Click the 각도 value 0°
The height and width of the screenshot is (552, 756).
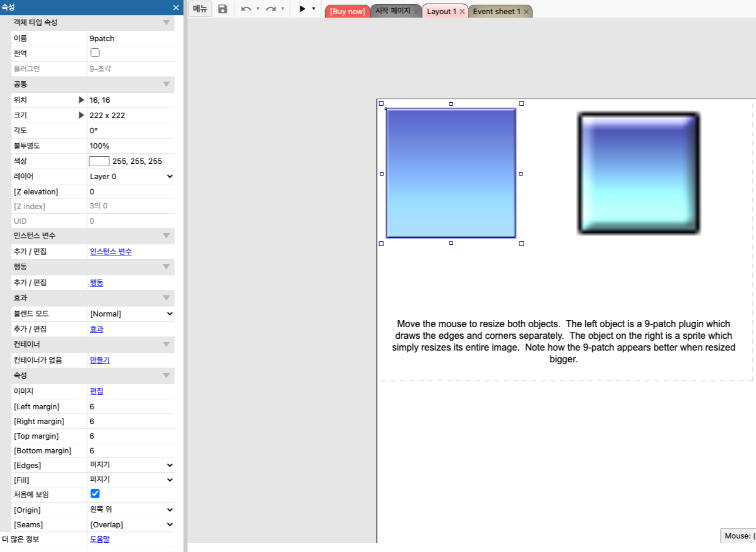131,131
